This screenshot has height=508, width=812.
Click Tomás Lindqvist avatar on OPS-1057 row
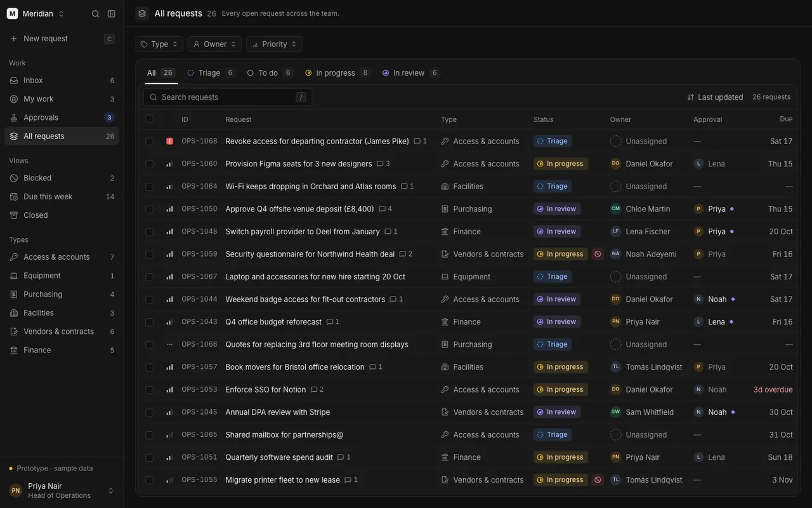tap(615, 367)
